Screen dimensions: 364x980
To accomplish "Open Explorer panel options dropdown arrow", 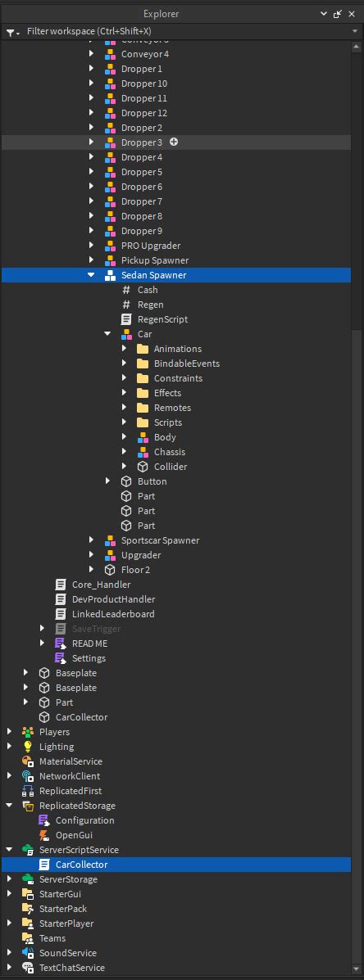I will [x=324, y=14].
